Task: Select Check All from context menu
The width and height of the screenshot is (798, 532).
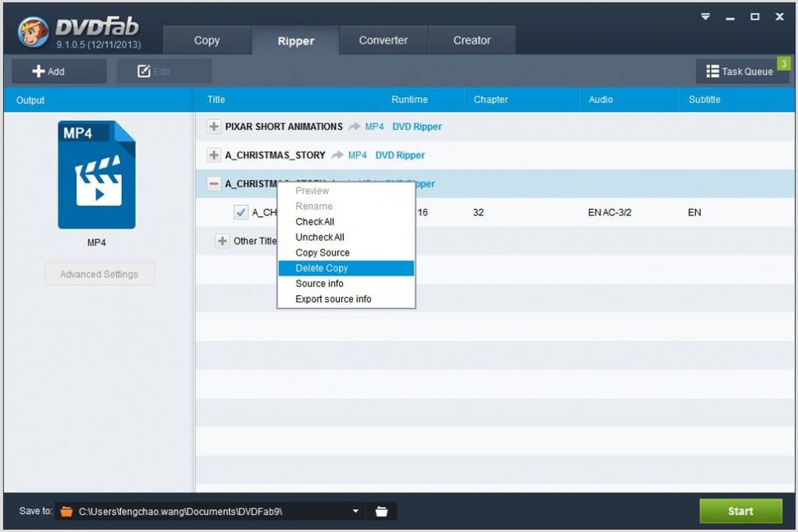Action: pyautogui.click(x=346, y=222)
